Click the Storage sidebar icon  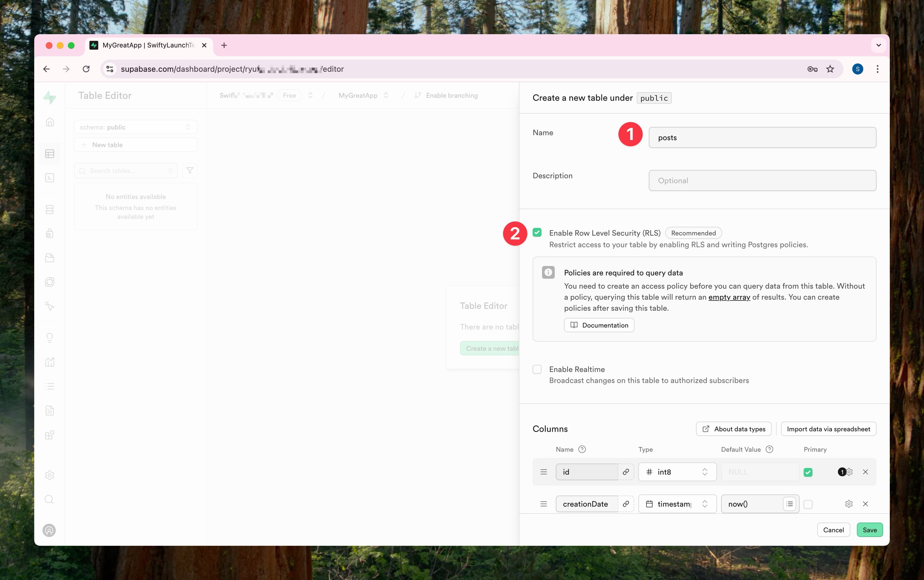tap(51, 257)
